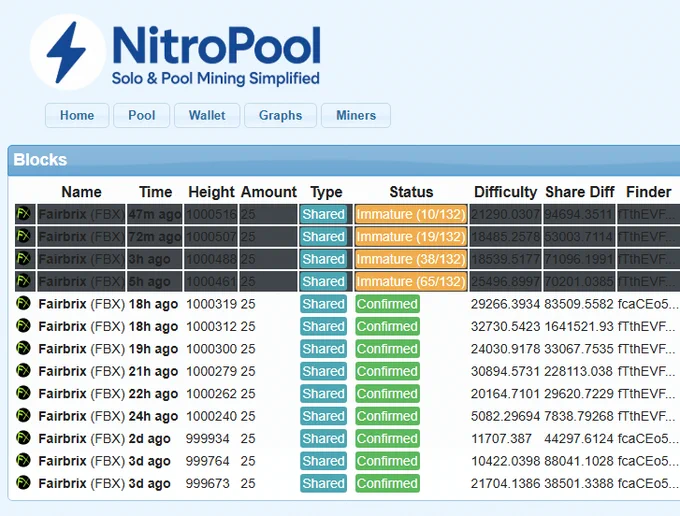680x516 pixels.
Task: Open the Miners menu button
Action: pos(356,115)
